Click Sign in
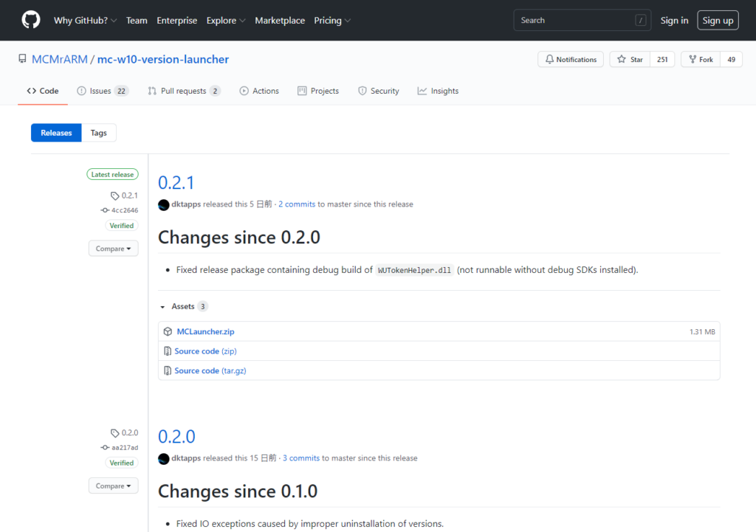The width and height of the screenshot is (756, 532). pyautogui.click(x=674, y=20)
